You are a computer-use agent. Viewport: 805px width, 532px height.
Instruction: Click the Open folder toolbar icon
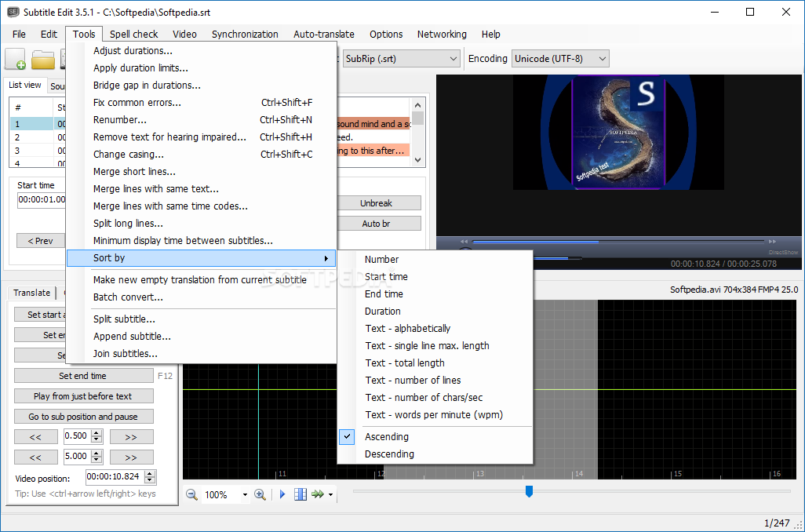[43, 60]
